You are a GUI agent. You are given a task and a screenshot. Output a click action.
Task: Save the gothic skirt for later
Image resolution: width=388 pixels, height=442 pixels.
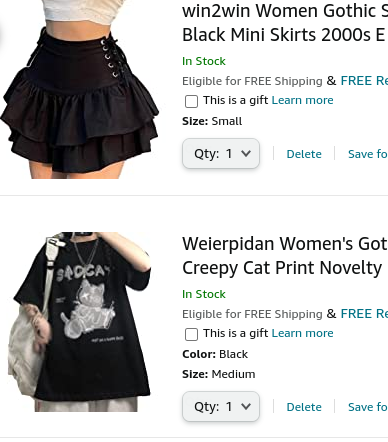click(368, 154)
